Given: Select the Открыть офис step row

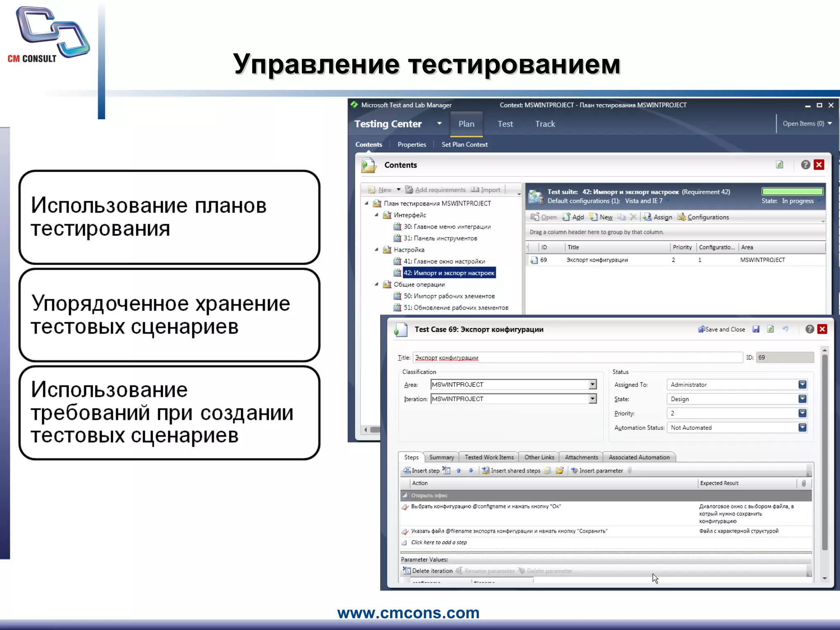Looking at the screenshot, I should point(606,495).
